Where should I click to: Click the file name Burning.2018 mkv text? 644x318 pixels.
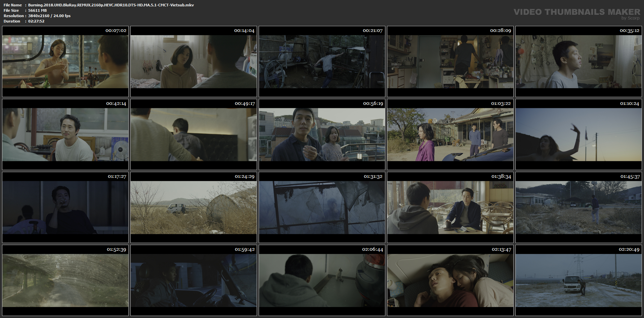(x=111, y=5)
